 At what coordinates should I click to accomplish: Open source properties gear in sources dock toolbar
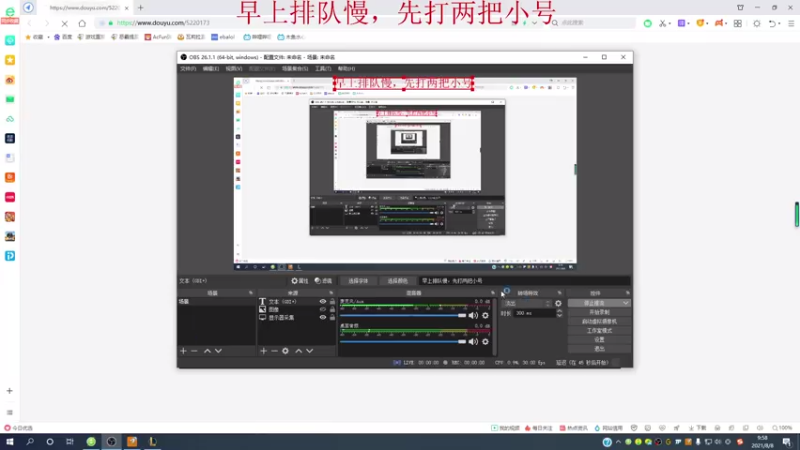pyautogui.click(x=285, y=351)
